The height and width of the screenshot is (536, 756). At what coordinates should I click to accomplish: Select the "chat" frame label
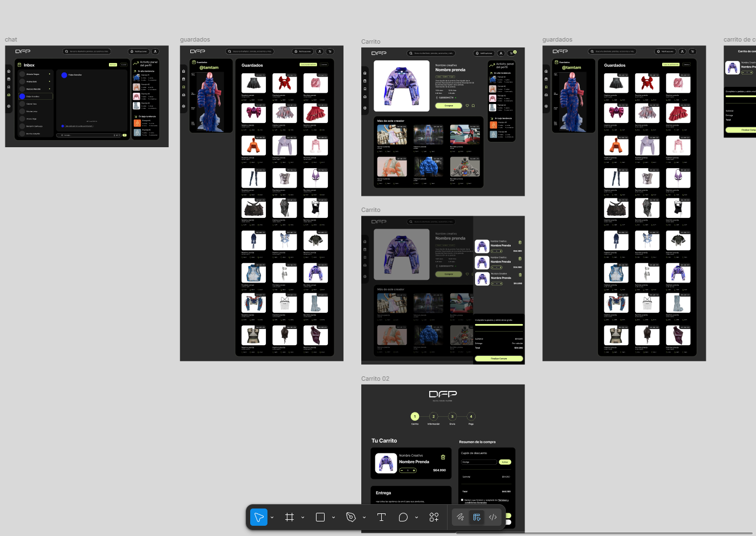click(11, 39)
